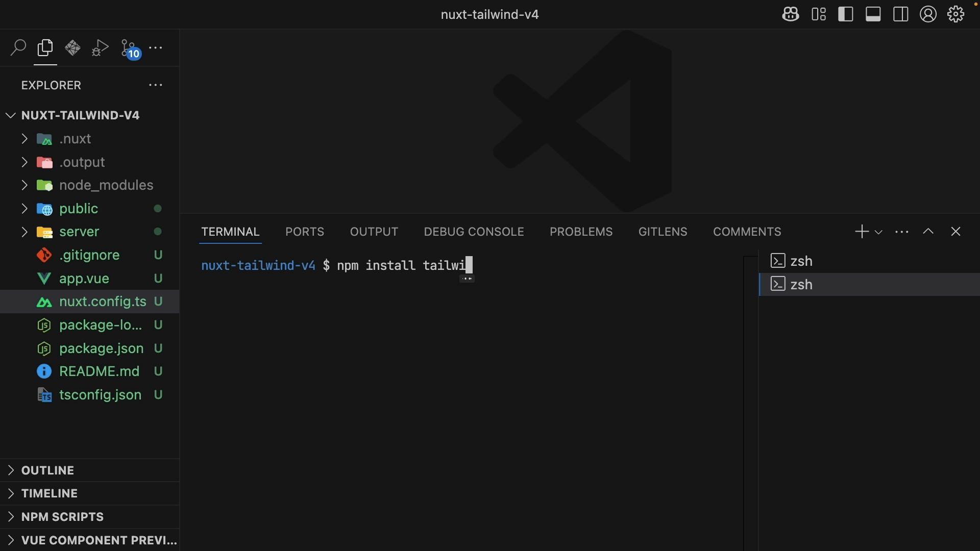The height and width of the screenshot is (551, 980).
Task: Open the Explorer view icon
Action: 45,48
